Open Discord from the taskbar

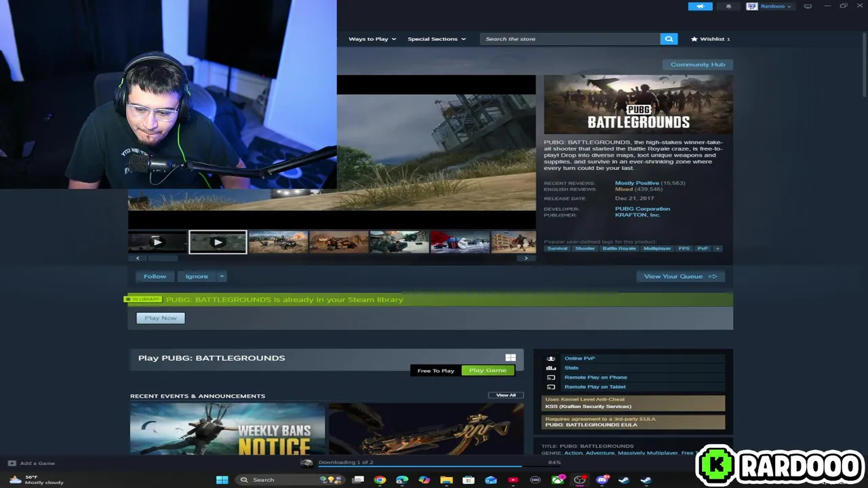[x=601, y=480]
